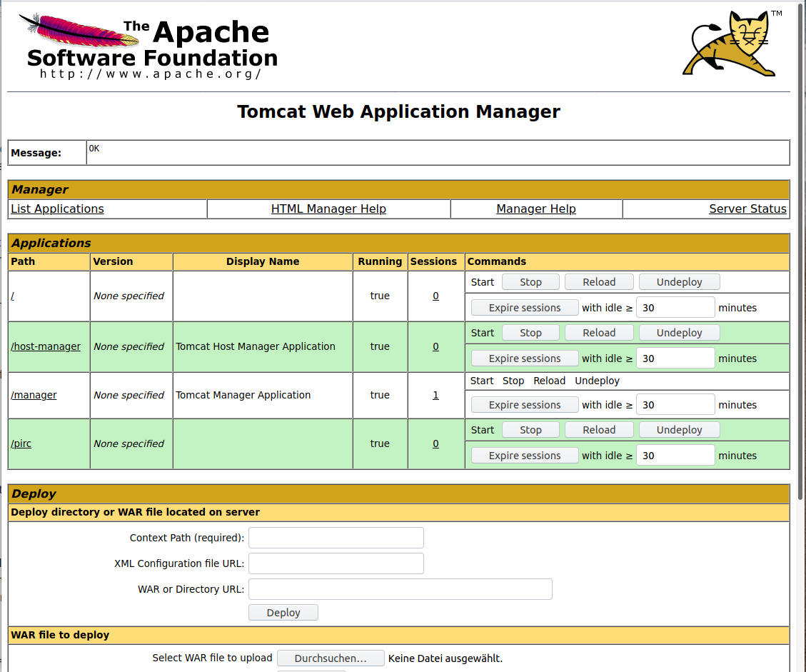View sessions count for /host-manager

coord(435,346)
